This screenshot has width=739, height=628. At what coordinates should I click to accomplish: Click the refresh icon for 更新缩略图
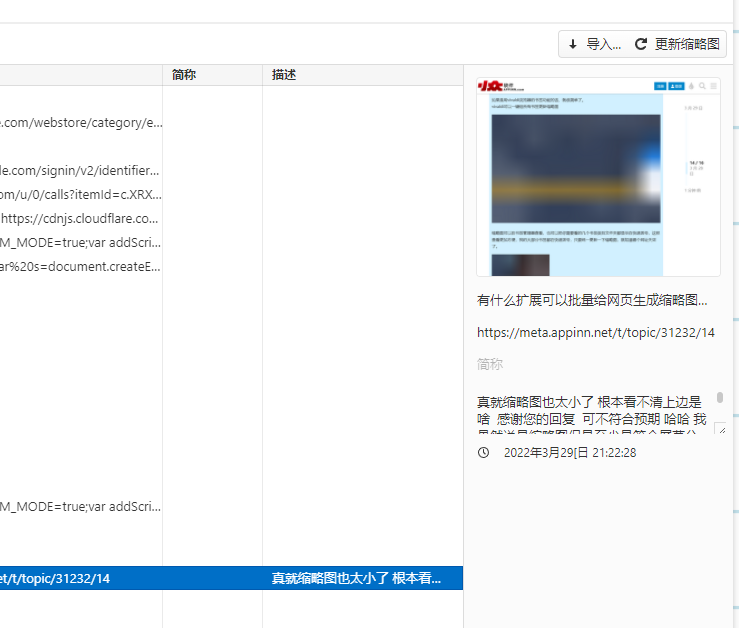point(641,44)
